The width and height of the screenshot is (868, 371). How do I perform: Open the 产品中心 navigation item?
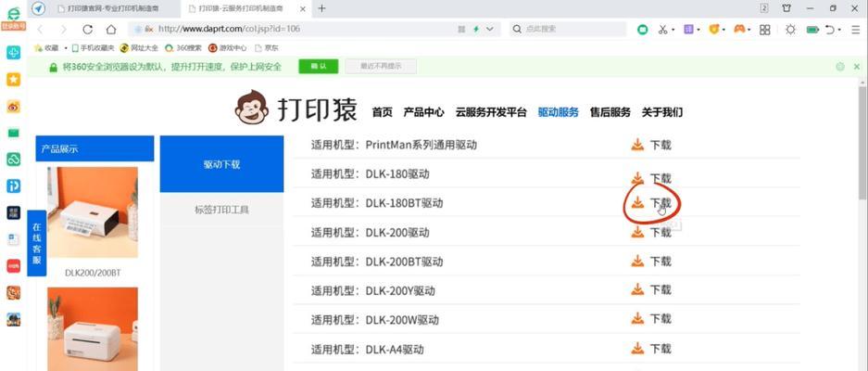423,112
